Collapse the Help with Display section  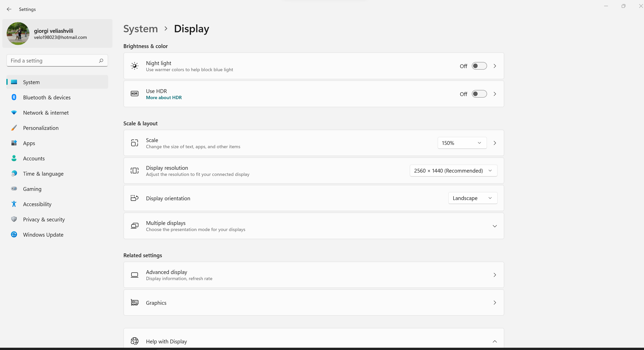(494, 341)
